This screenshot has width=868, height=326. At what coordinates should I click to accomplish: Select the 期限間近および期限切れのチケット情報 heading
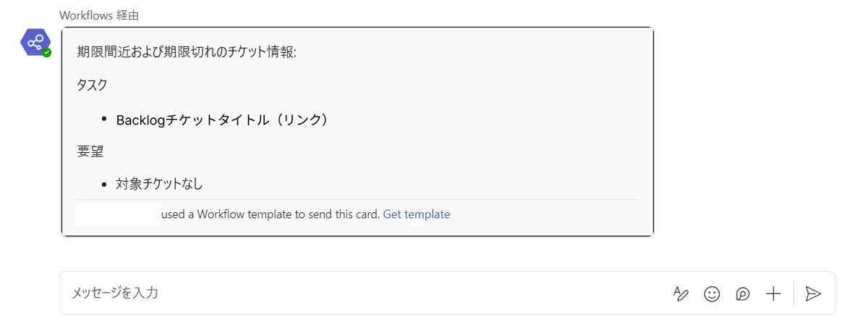[x=187, y=52]
